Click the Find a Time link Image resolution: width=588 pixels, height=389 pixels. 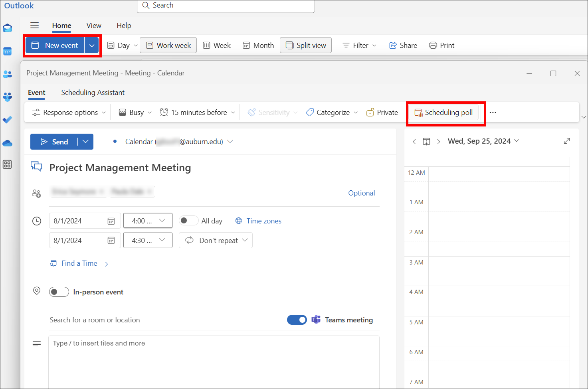tap(79, 263)
